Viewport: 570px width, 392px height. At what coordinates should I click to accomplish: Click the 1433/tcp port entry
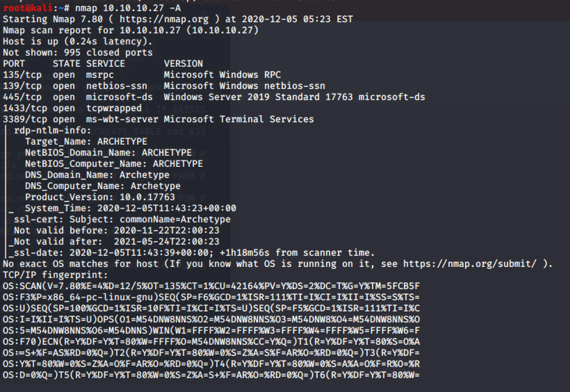25,108
